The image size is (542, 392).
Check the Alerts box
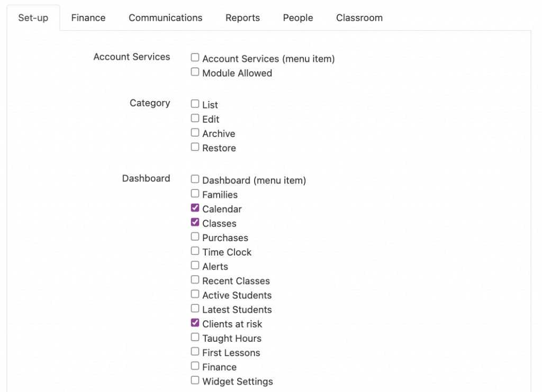pyautogui.click(x=195, y=265)
